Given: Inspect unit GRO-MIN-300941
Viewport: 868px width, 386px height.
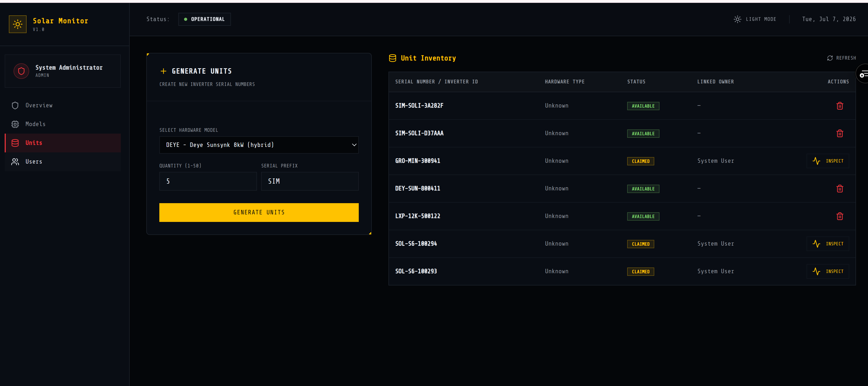Looking at the screenshot, I should click(828, 161).
